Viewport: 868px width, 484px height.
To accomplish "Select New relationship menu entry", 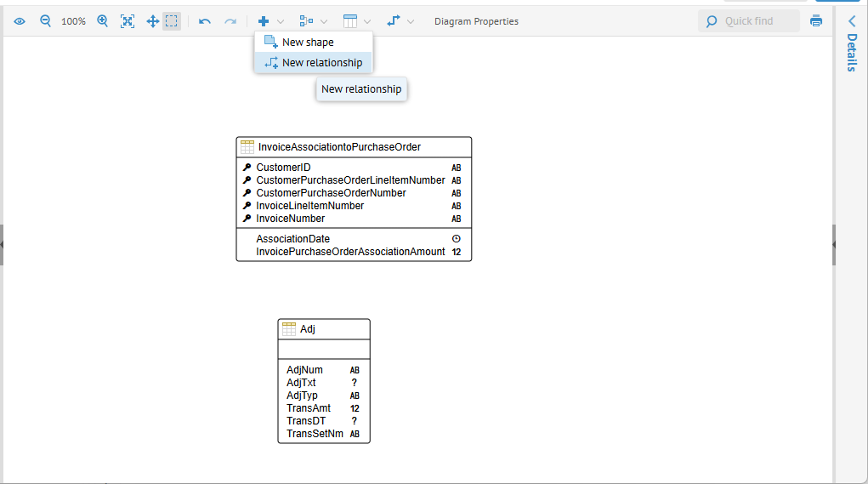I will pyautogui.click(x=321, y=63).
